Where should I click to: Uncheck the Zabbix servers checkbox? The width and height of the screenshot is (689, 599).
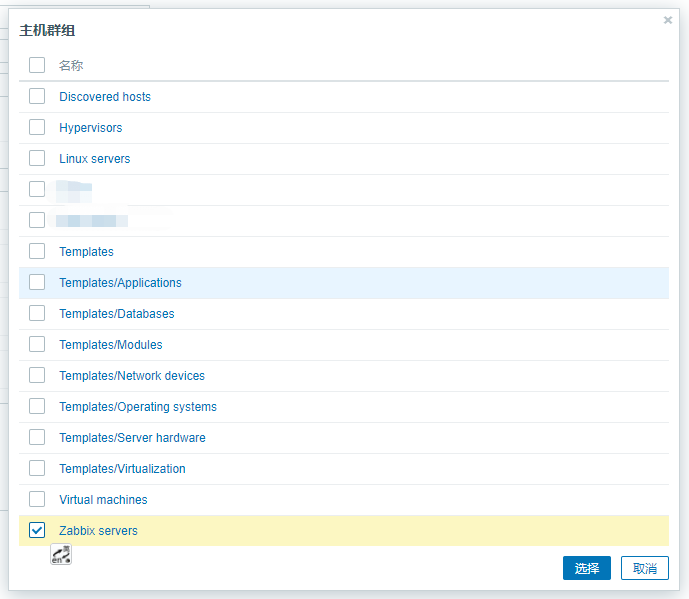[37, 530]
